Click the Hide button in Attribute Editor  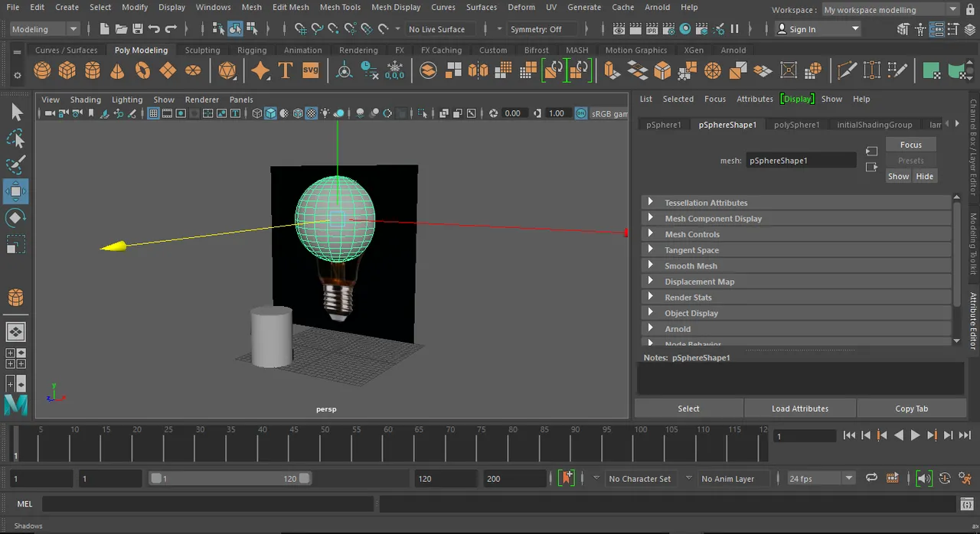tap(925, 176)
